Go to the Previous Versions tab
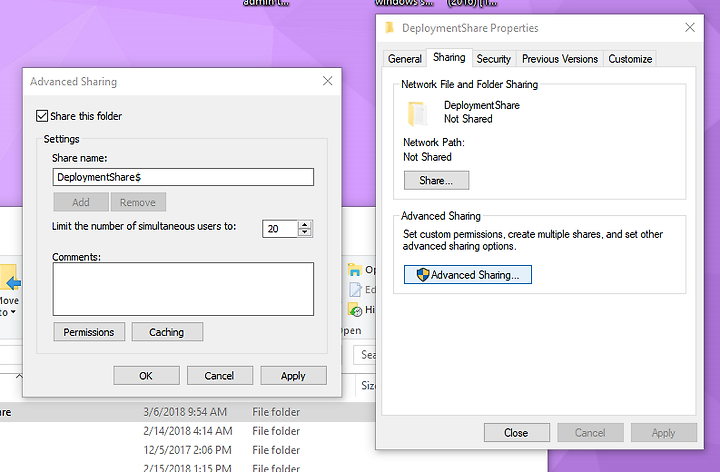This screenshot has height=472, width=720. [560, 59]
